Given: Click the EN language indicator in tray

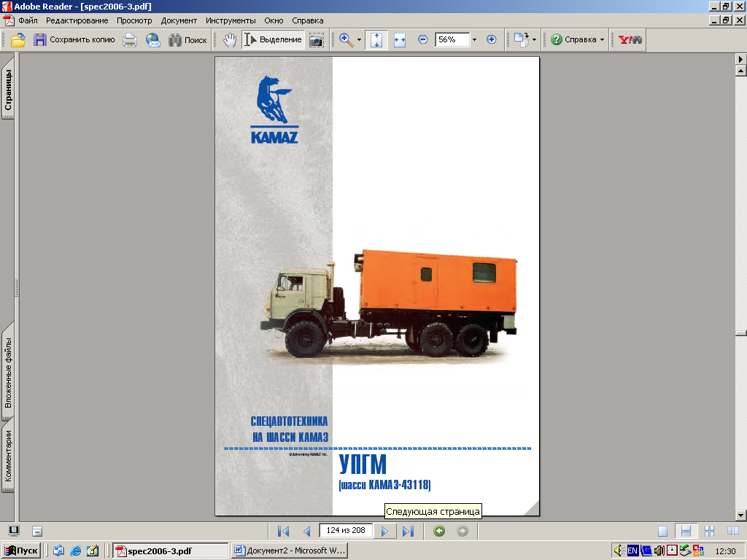Looking at the screenshot, I should pos(632,551).
